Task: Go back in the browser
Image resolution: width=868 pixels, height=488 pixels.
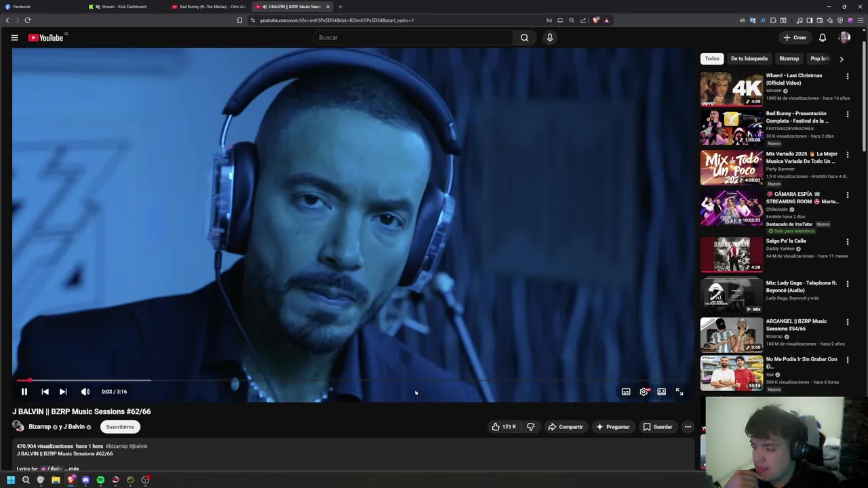Action: pos(7,20)
